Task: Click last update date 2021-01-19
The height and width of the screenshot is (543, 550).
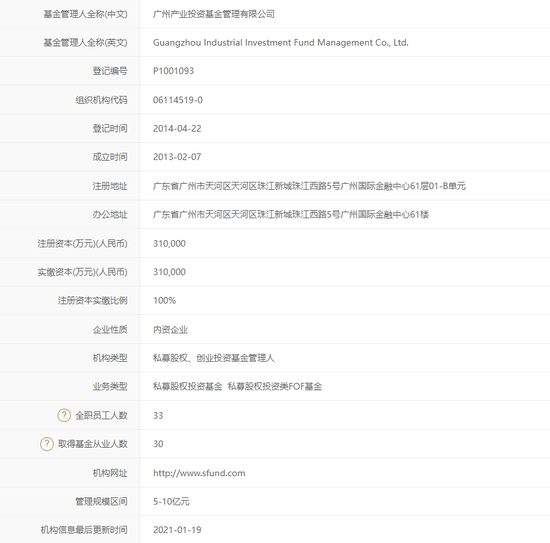Action: (x=177, y=530)
